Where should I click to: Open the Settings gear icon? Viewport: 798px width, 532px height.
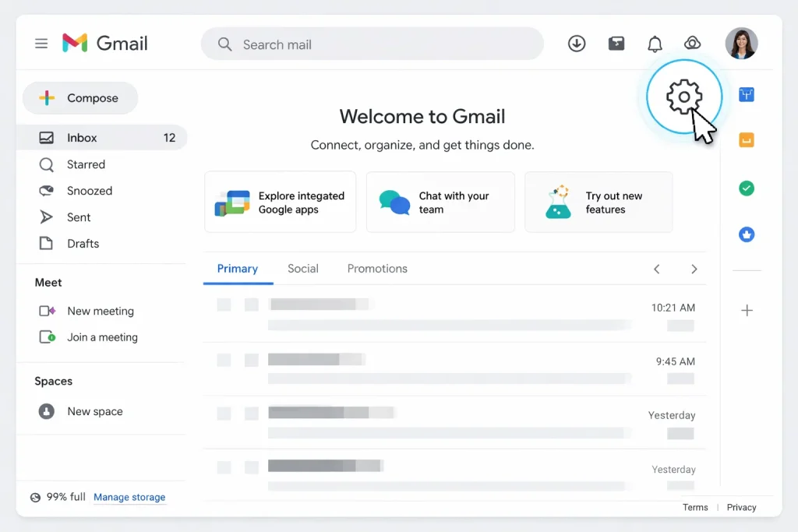[x=683, y=97]
